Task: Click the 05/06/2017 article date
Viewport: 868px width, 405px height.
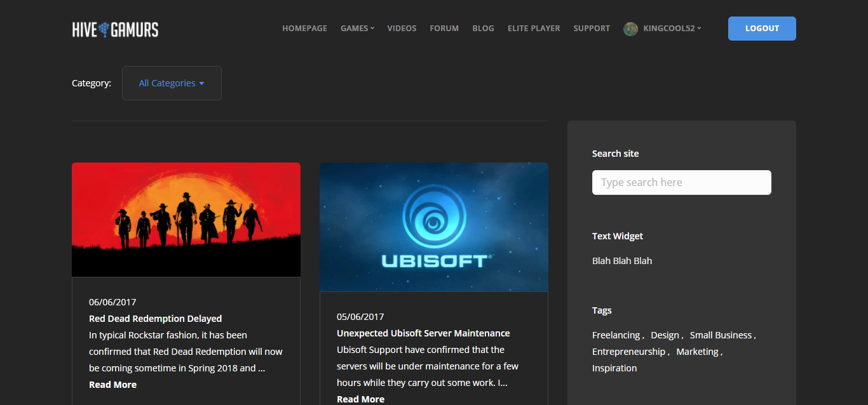Action: point(360,317)
